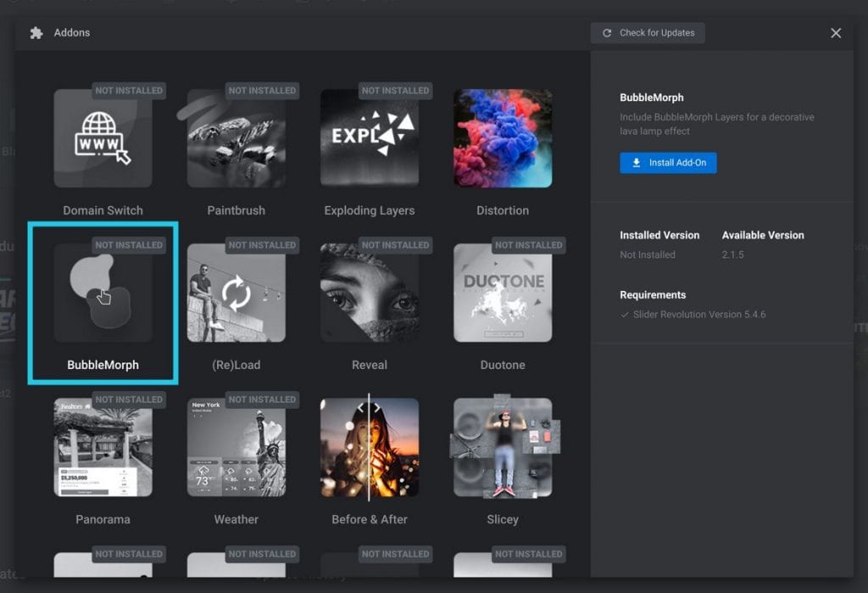Image resolution: width=868 pixels, height=593 pixels.
Task: Click the NOT INSTALLED badge on BubbleMorph
Action: (x=129, y=245)
